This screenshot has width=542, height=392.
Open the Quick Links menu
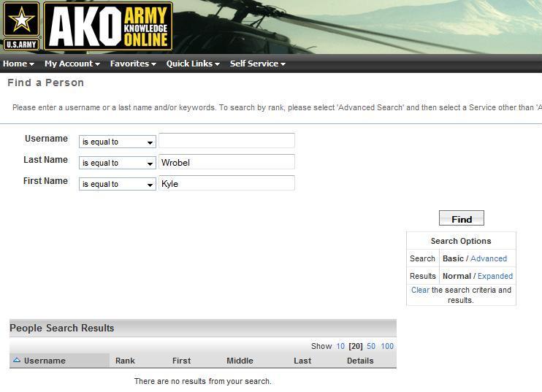tap(193, 64)
